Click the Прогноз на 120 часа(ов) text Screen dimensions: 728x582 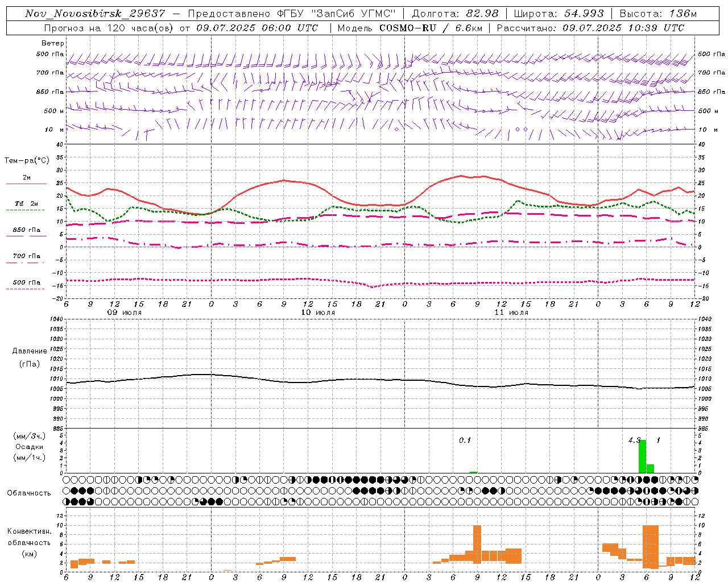[110, 28]
